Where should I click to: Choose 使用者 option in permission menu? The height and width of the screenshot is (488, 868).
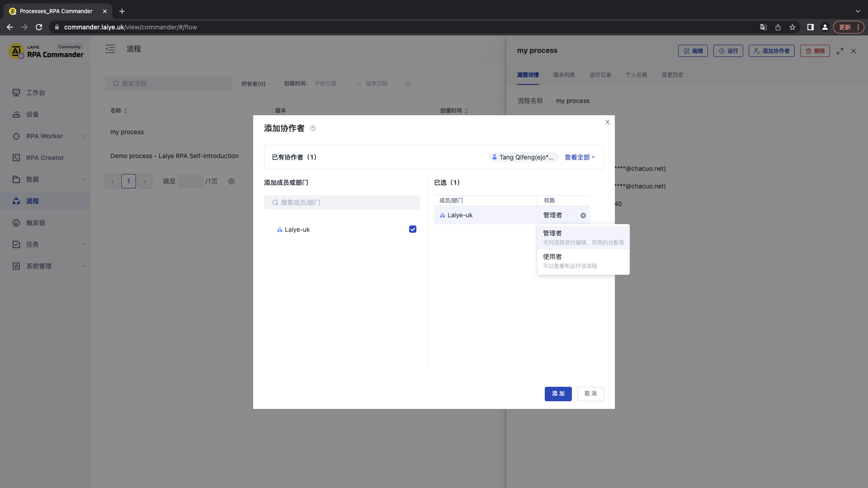click(x=583, y=261)
